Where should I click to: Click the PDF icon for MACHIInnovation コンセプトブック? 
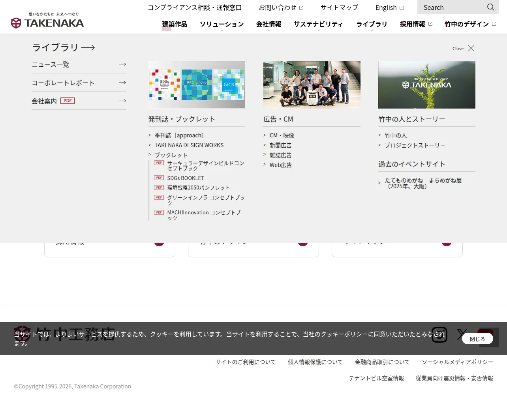click(159, 212)
